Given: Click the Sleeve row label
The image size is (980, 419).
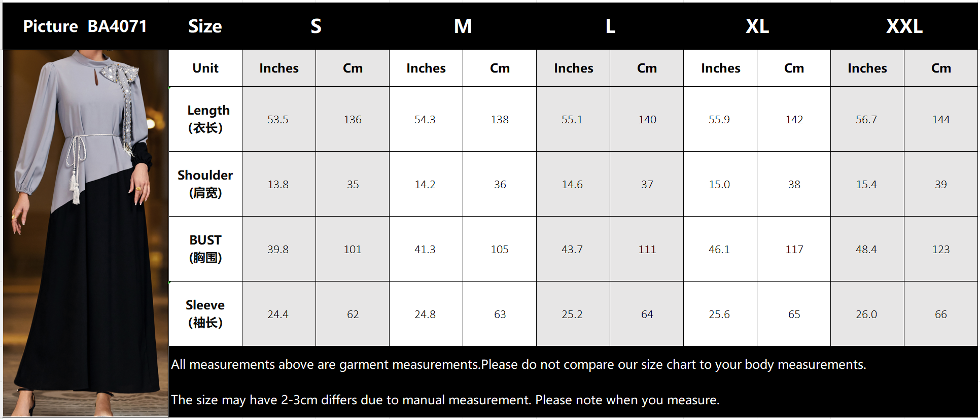Looking at the screenshot, I should [205, 314].
